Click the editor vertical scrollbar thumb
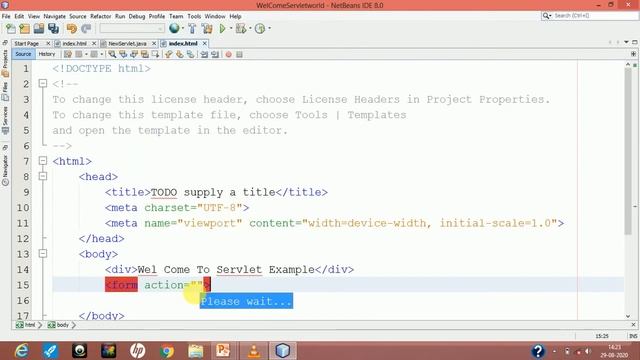This screenshot has width=640, height=360. tap(628, 151)
